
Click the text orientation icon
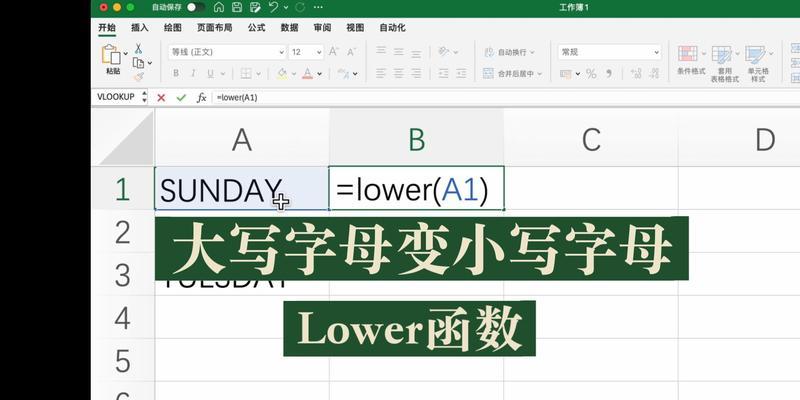tap(444, 52)
